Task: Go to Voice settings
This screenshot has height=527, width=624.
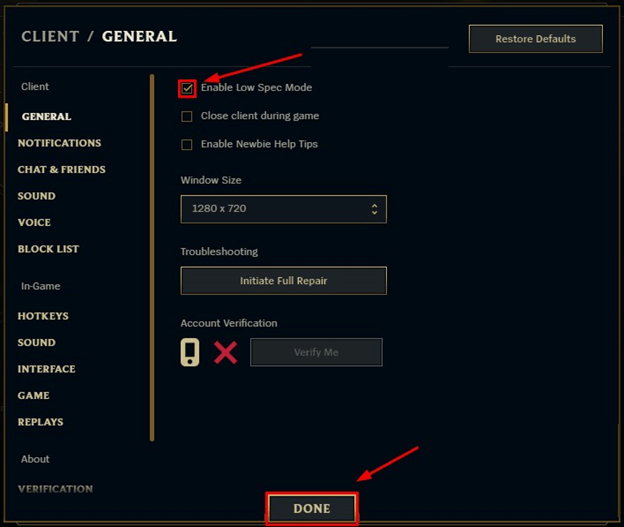Action: tap(34, 222)
